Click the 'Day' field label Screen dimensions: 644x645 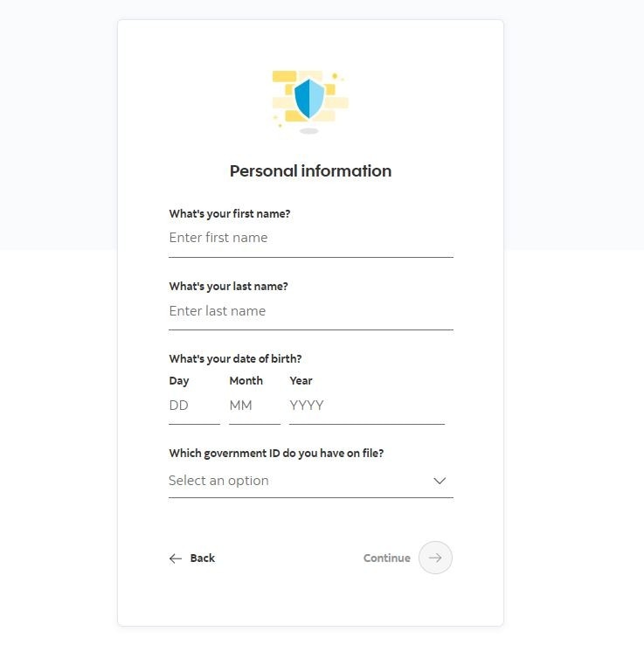[179, 381]
